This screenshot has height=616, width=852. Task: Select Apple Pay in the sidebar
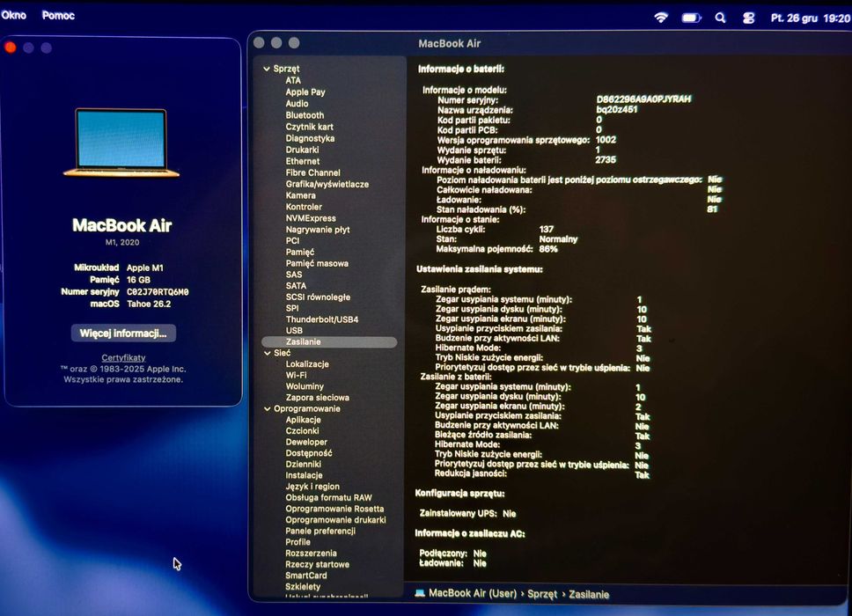305,92
